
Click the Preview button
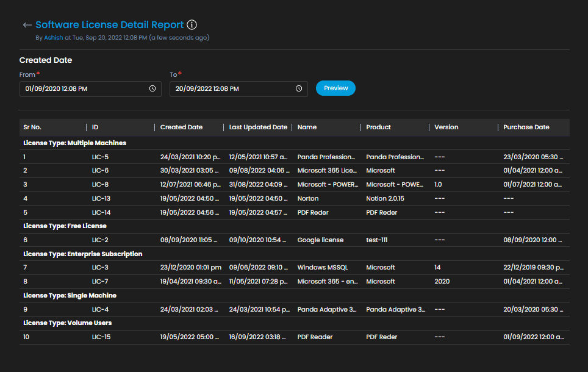coord(335,88)
